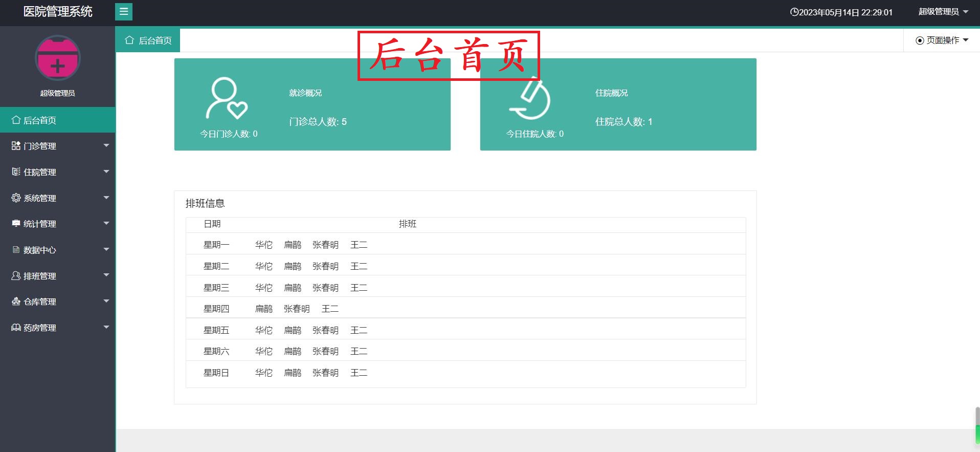Open the 统计管理 sidebar menu

58,224
